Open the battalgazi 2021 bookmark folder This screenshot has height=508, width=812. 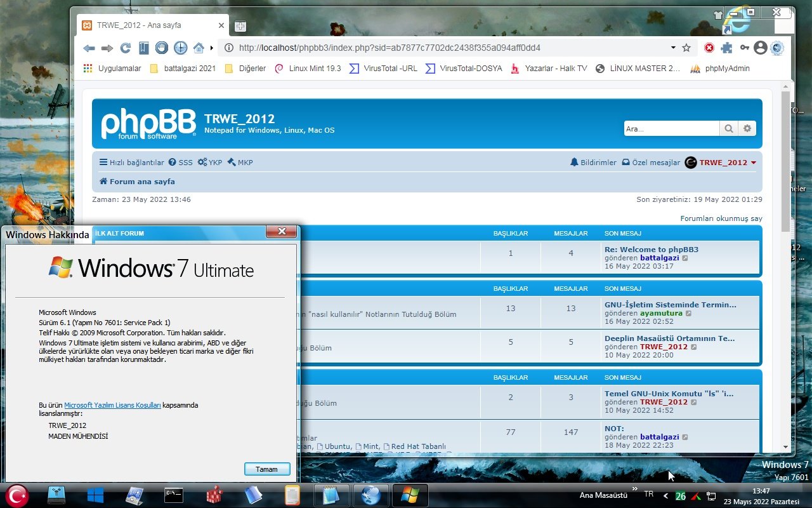(x=183, y=68)
